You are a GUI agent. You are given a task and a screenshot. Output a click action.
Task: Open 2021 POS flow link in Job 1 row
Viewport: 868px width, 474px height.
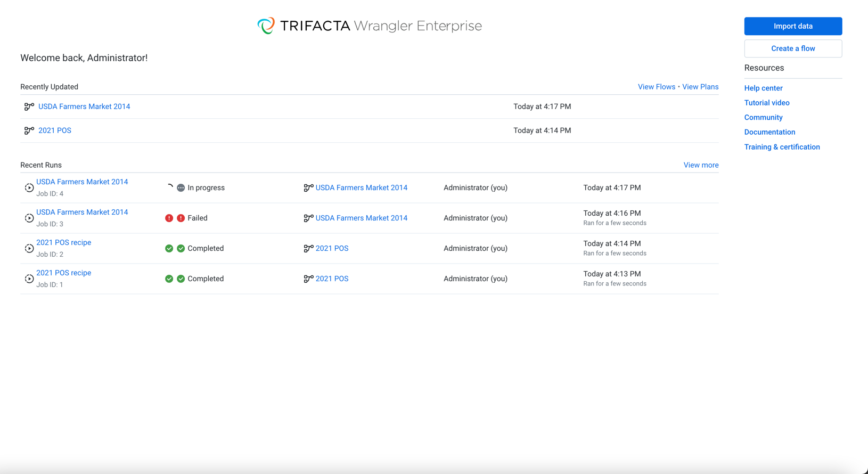tap(332, 279)
